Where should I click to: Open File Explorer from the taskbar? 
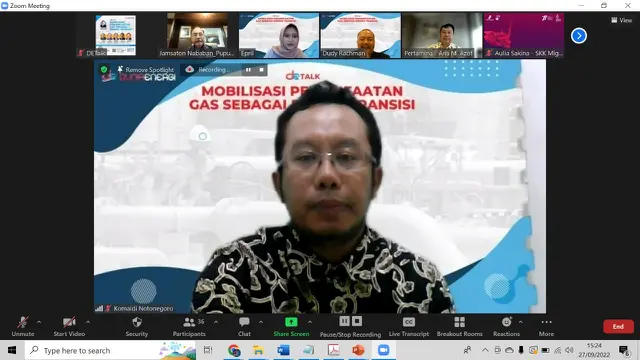(258, 350)
